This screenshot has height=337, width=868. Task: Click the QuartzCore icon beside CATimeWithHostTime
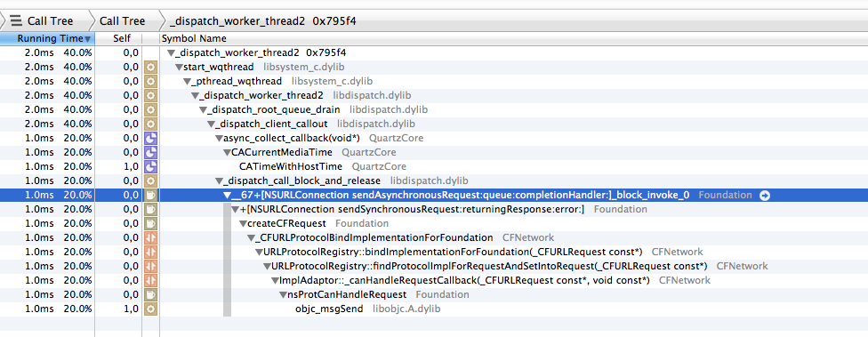[150, 166]
